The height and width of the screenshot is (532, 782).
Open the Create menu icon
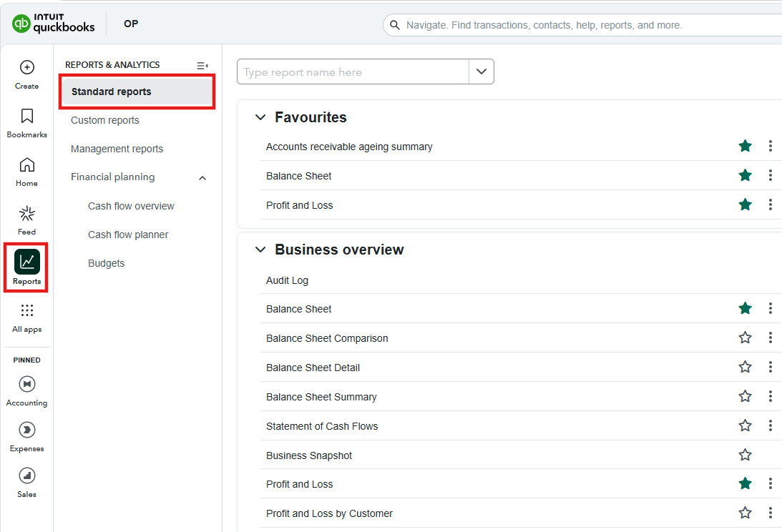tap(27, 67)
